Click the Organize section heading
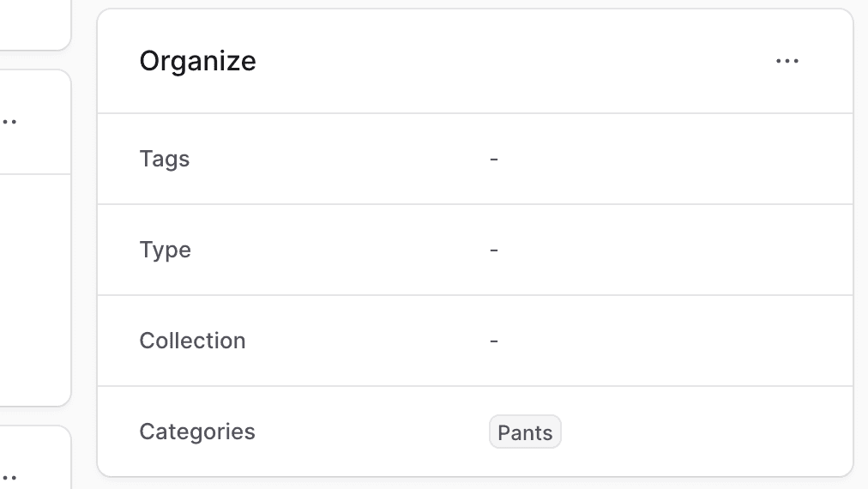 (198, 61)
